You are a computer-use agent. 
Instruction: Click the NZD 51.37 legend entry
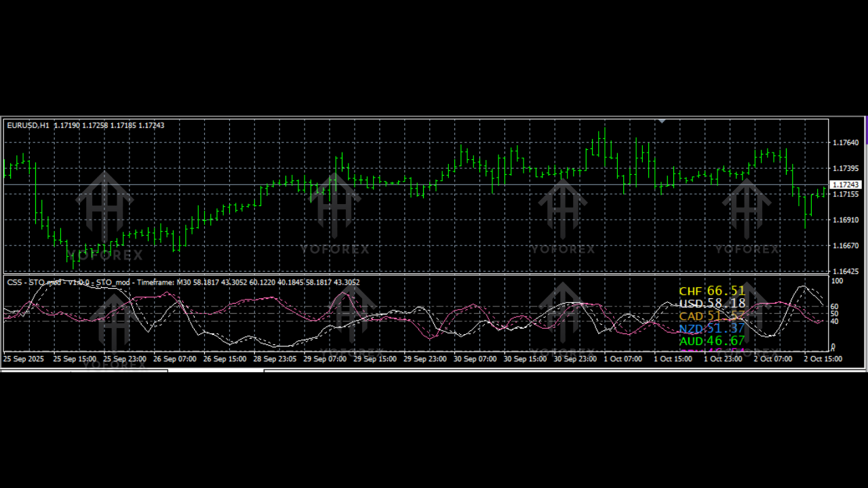point(712,329)
